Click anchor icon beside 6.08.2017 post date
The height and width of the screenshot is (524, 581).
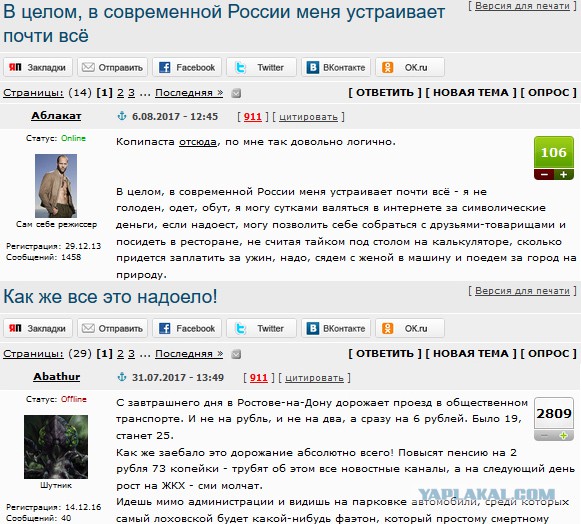(122, 116)
